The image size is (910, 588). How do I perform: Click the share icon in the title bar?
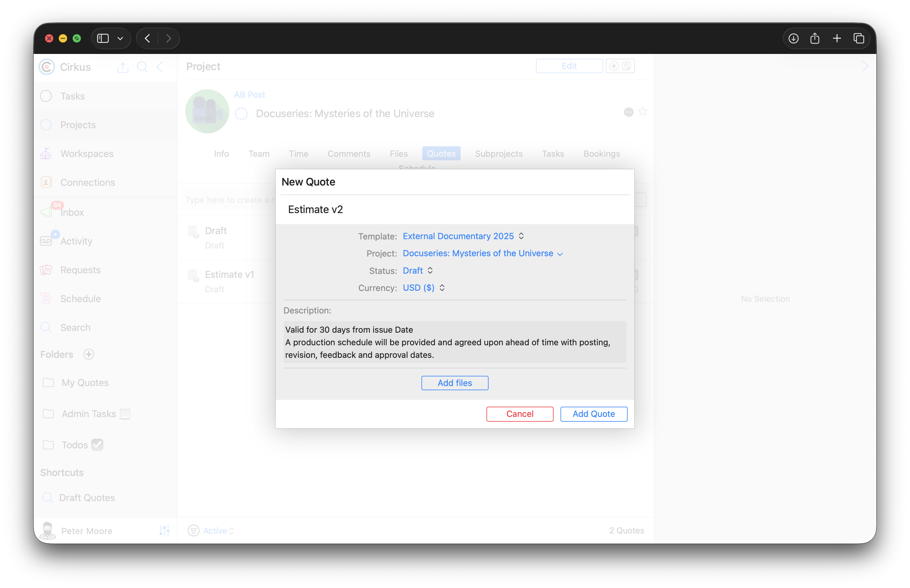pyautogui.click(x=814, y=38)
